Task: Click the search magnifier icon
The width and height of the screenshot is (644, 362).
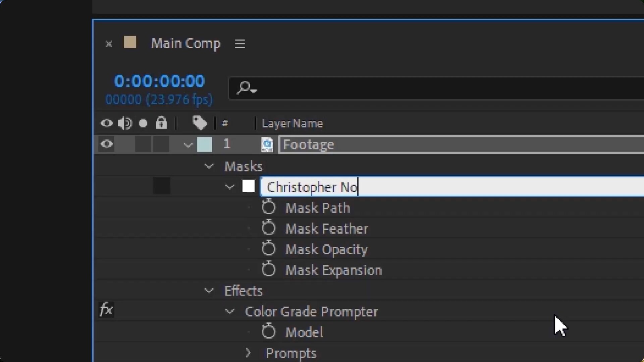Action: pos(245,88)
